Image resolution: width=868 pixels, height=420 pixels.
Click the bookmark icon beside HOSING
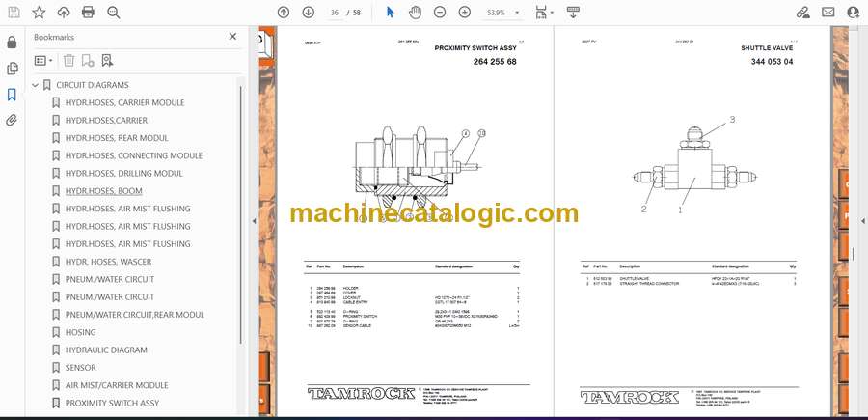coord(56,332)
